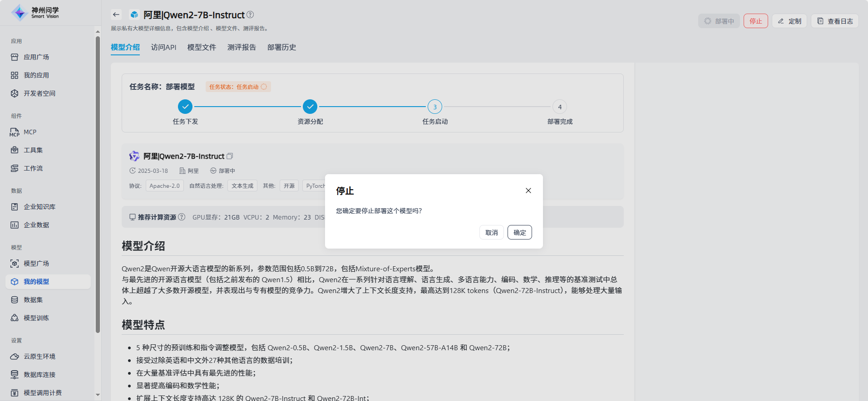The width and height of the screenshot is (868, 401).
Task: Go to 模型广场 in sidebar
Action: click(x=36, y=264)
